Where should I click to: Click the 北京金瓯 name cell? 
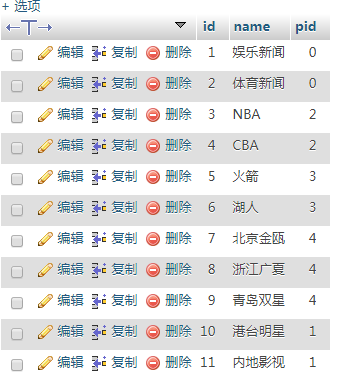(259, 238)
